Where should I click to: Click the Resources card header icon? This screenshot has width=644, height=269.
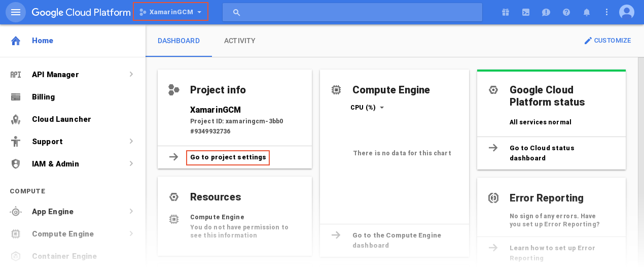point(173,197)
